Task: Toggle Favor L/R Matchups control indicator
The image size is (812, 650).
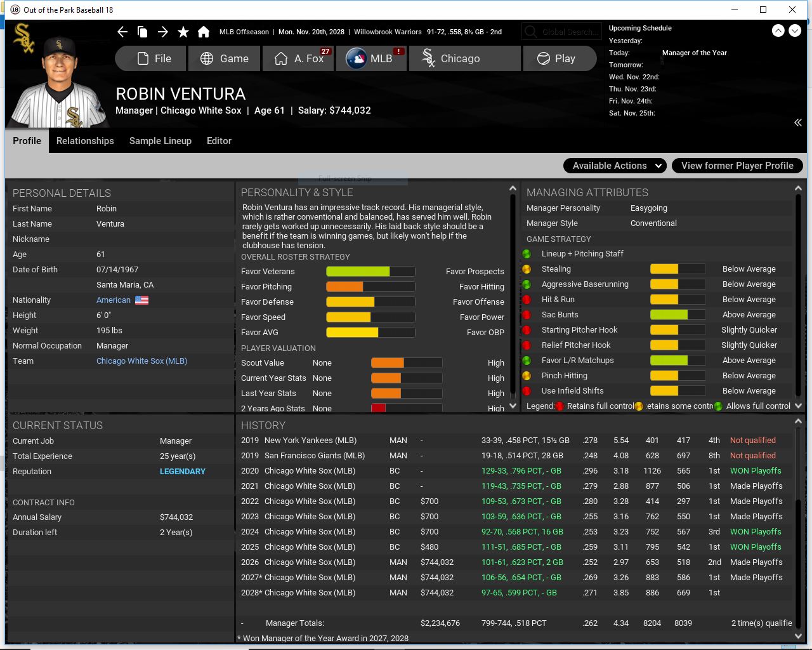Action: point(527,361)
